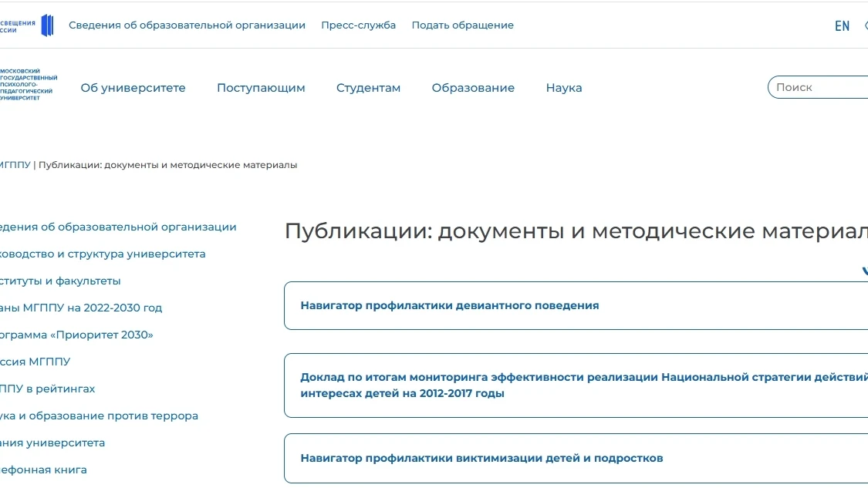Screen dimensions: 868x488
Task: Open Подать обращение link
Action: click(462, 25)
